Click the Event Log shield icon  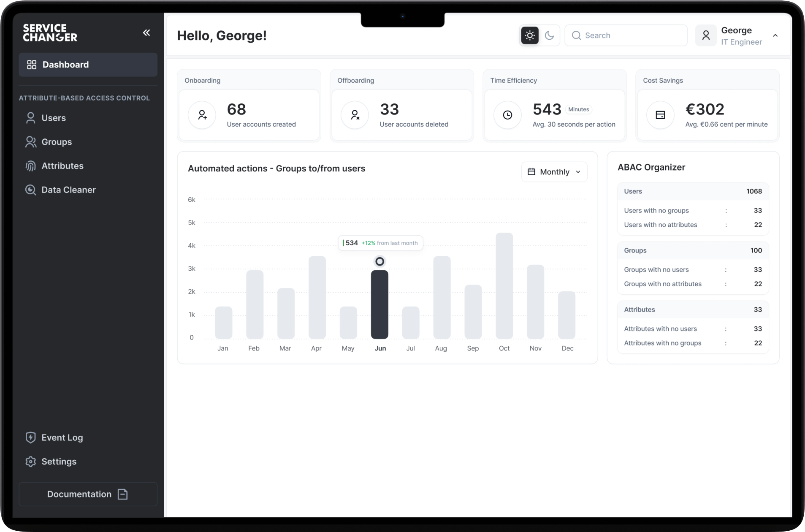click(x=30, y=437)
